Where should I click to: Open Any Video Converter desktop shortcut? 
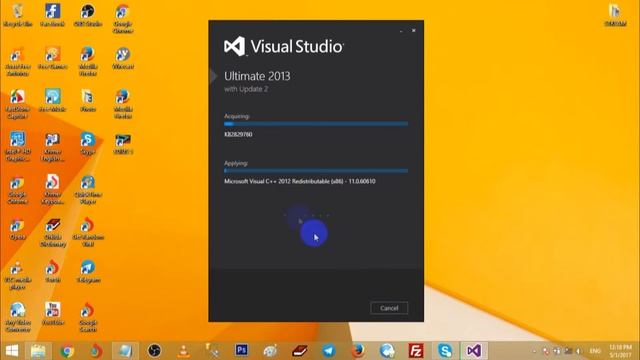18,318
